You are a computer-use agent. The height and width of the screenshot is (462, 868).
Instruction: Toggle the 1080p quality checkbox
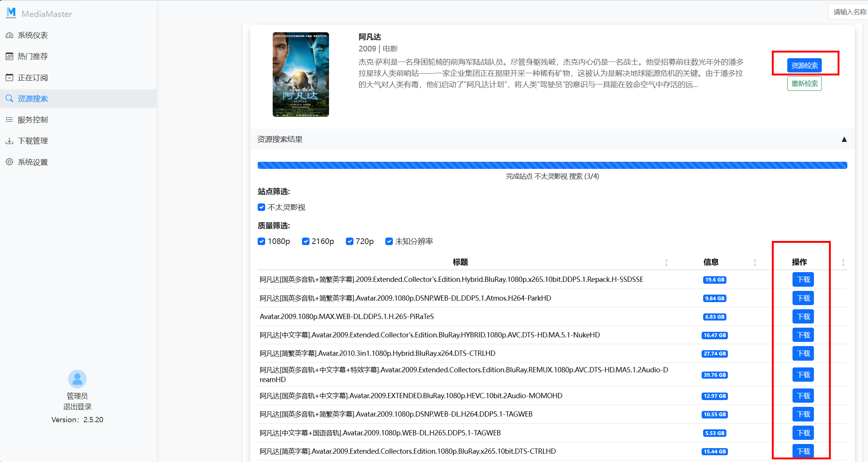262,241
